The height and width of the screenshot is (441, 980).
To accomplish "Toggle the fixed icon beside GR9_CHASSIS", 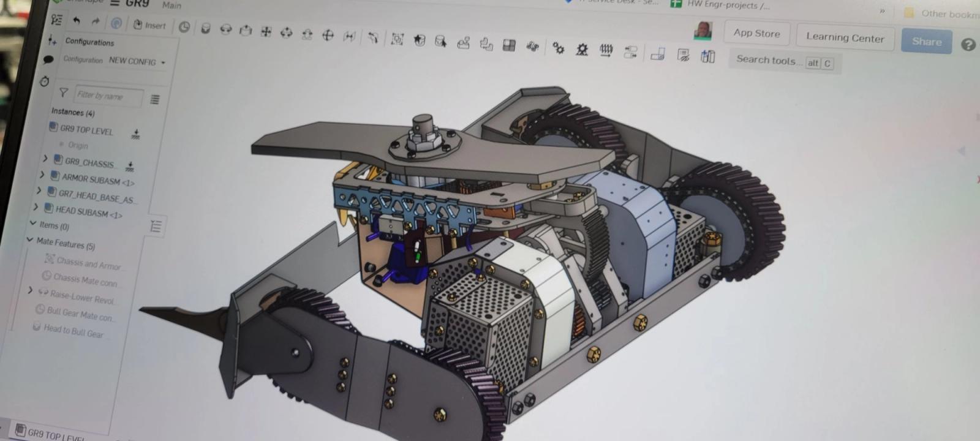I will tap(130, 165).
